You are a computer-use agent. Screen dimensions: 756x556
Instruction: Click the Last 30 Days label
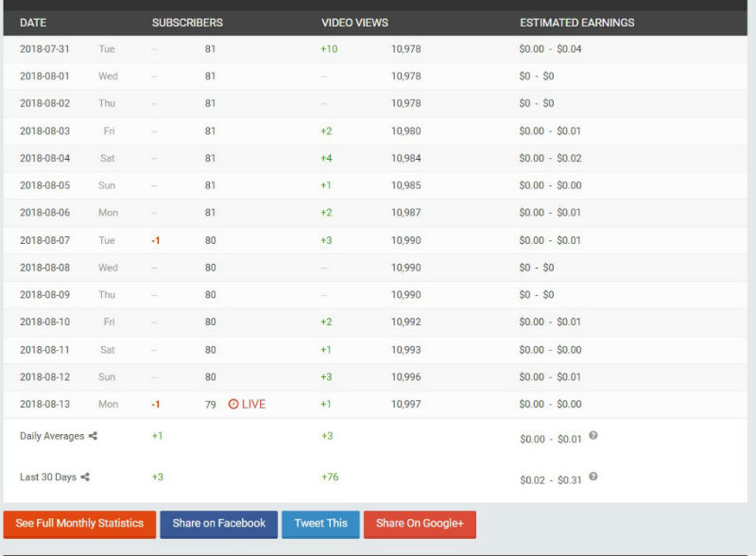pyautogui.click(x=48, y=477)
